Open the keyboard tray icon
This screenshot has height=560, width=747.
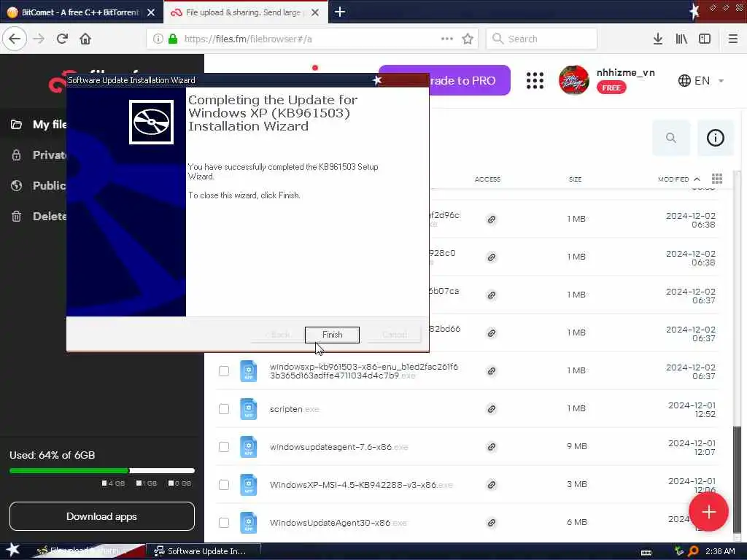[x=646, y=553]
